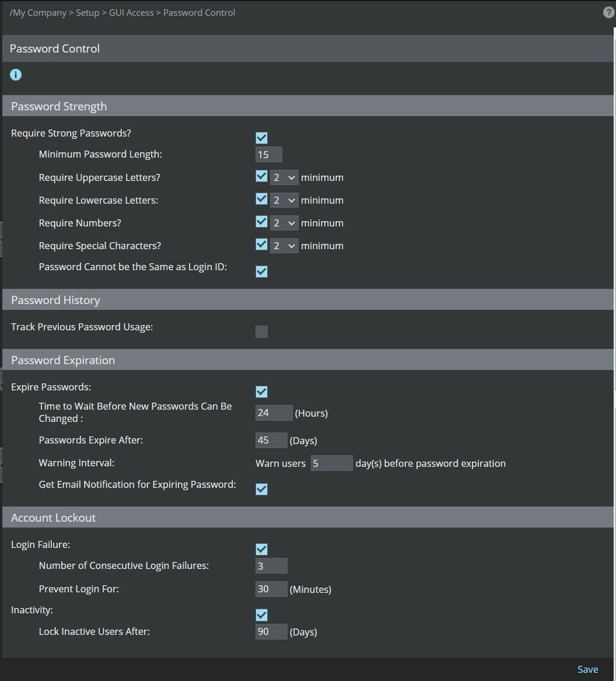Viewport: 616px width, 681px height.
Task: Click the Lock Inactive Users After field
Action: (x=271, y=631)
